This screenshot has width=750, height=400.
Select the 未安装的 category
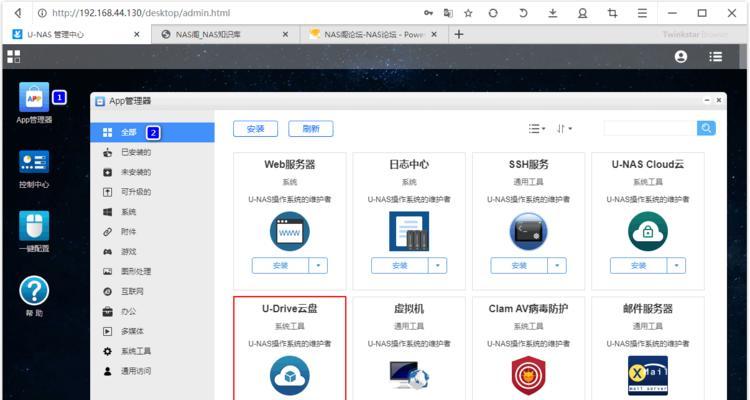[152, 172]
